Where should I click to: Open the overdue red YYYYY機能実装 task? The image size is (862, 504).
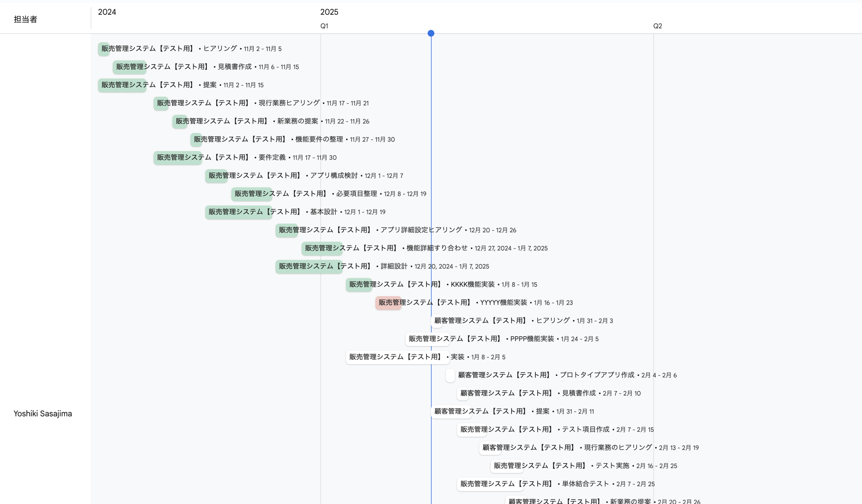coord(388,303)
